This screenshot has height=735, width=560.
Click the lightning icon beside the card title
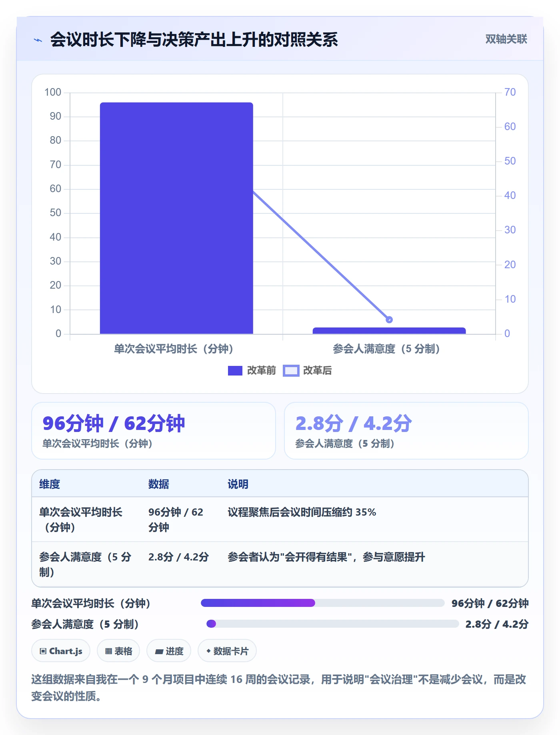pos(38,40)
